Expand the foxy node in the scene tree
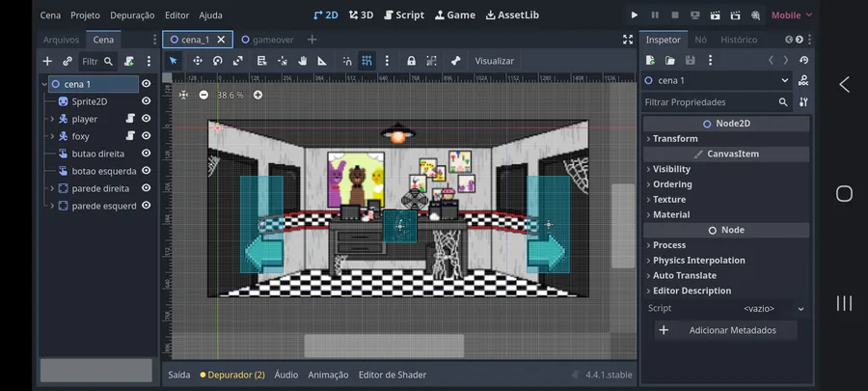868x391 pixels. coord(52,136)
